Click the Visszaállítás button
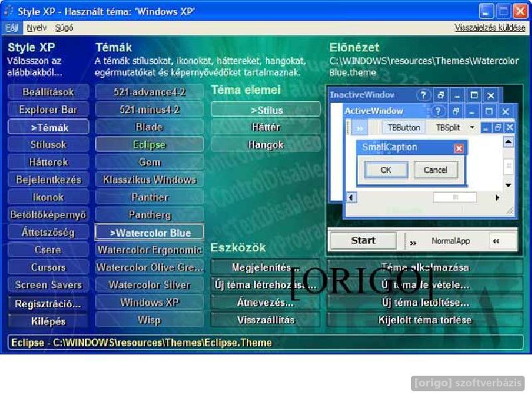Image resolution: width=532 pixels, height=399 pixels. [x=265, y=320]
